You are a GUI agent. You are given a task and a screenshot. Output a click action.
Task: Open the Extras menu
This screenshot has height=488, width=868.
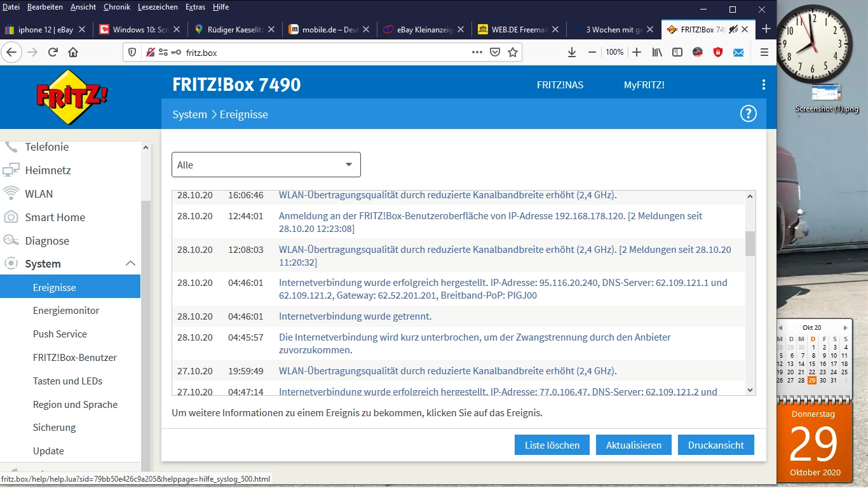(196, 7)
